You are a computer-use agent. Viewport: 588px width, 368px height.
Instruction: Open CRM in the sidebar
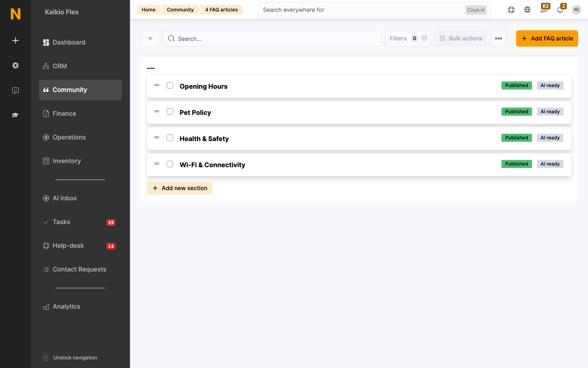coord(80,66)
